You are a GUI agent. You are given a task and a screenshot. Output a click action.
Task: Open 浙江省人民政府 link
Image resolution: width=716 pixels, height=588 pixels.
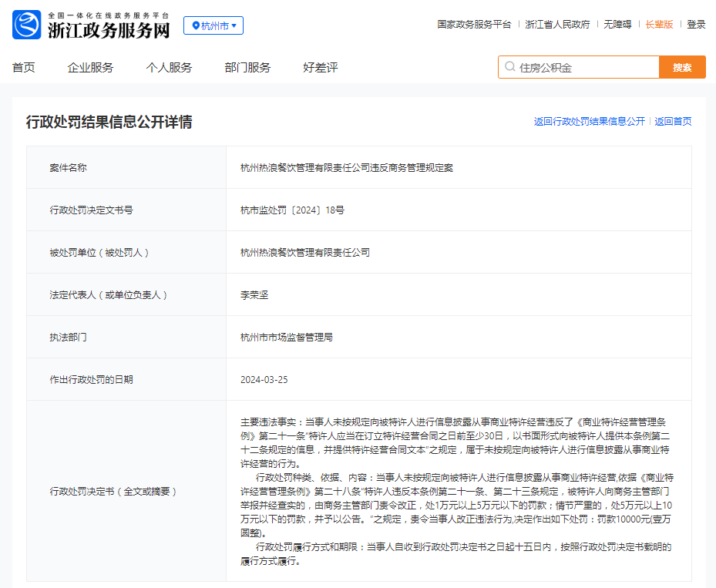tap(557, 25)
